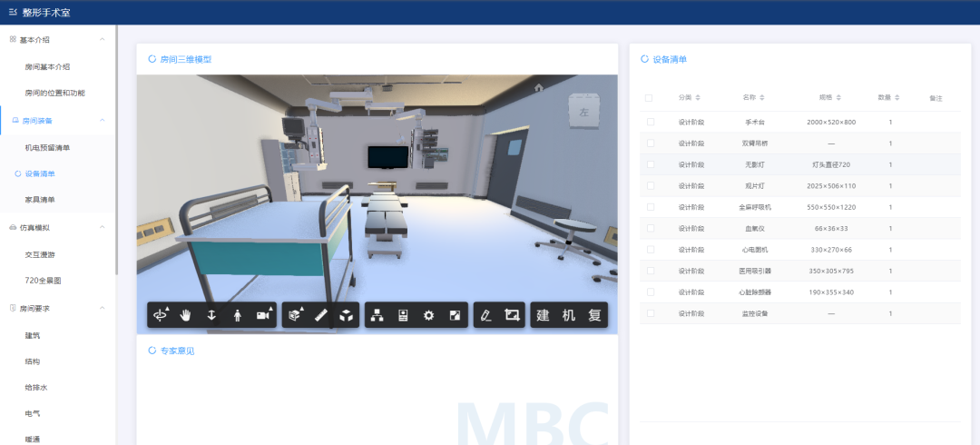
Task: Open 房间的位置和功能 menu item
Action: point(57,94)
